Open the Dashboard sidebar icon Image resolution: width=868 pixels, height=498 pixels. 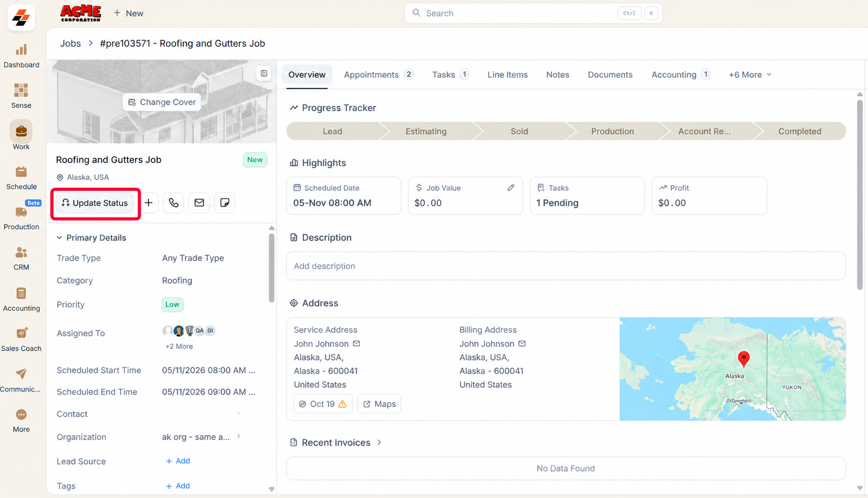pyautogui.click(x=21, y=56)
